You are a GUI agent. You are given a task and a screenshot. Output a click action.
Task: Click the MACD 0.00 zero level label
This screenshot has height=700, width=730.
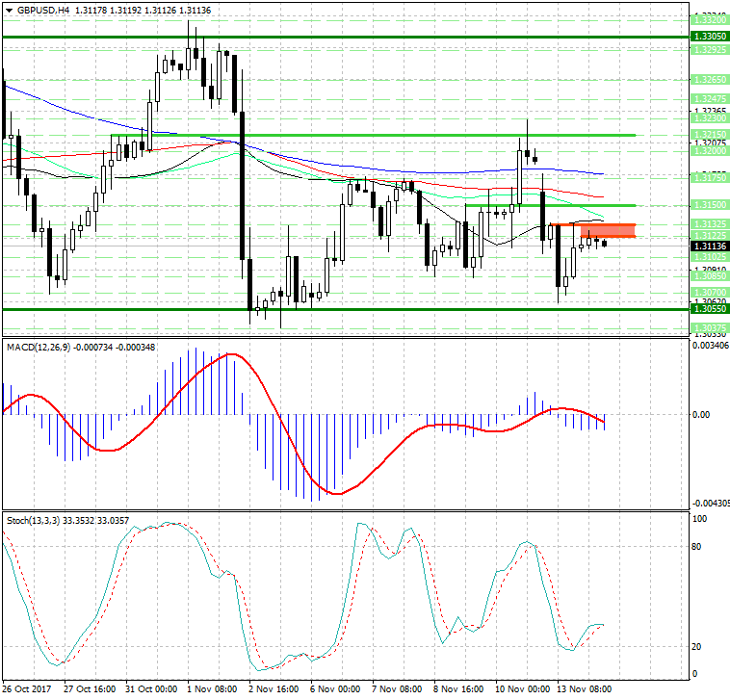coord(703,414)
